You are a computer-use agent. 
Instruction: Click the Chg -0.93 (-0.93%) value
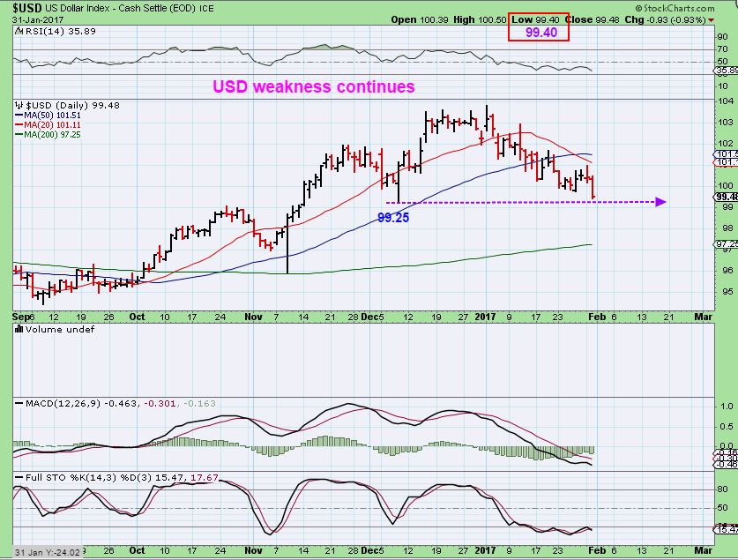coord(665,19)
